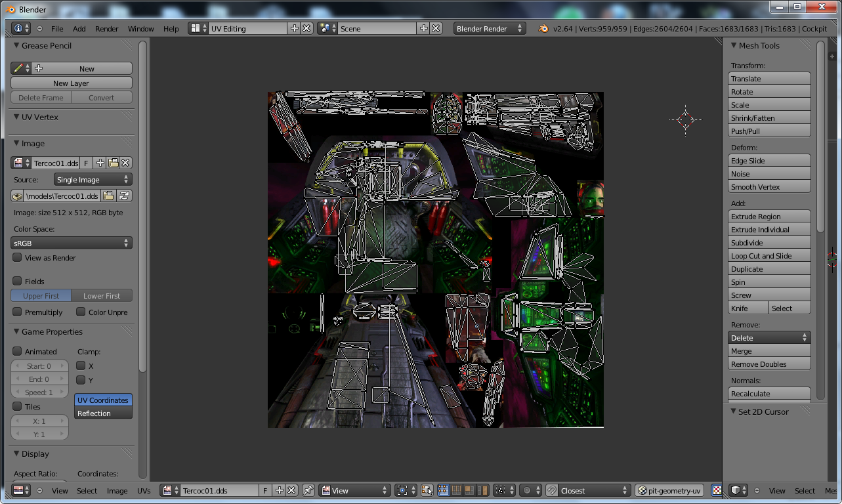Select face UV selection mode icon
This screenshot has height=504, width=842.
(469, 490)
